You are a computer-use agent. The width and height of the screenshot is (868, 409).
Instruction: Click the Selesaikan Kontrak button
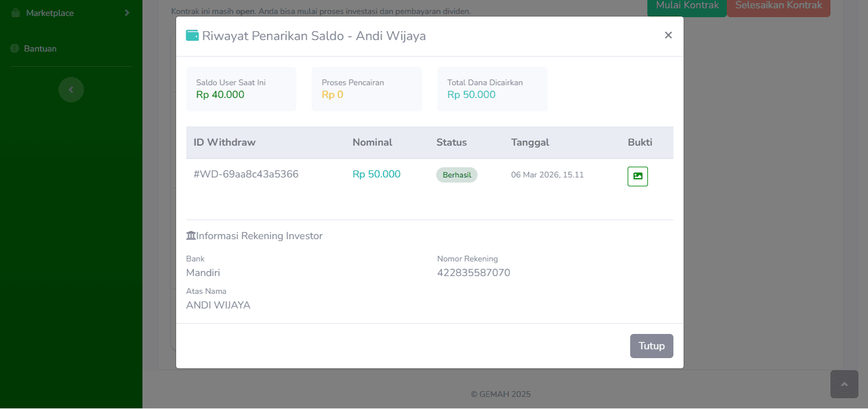tap(778, 6)
